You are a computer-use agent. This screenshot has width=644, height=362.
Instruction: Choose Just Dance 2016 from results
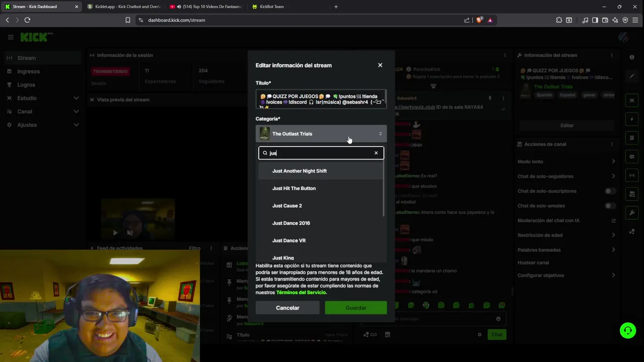320,223
